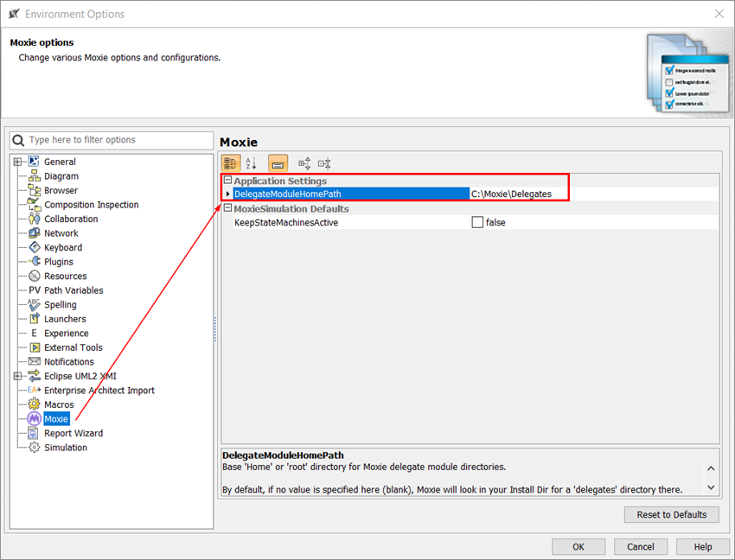This screenshot has height=560, width=735.
Task: Click the Collaboration binoculars icon
Action: coord(35,219)
